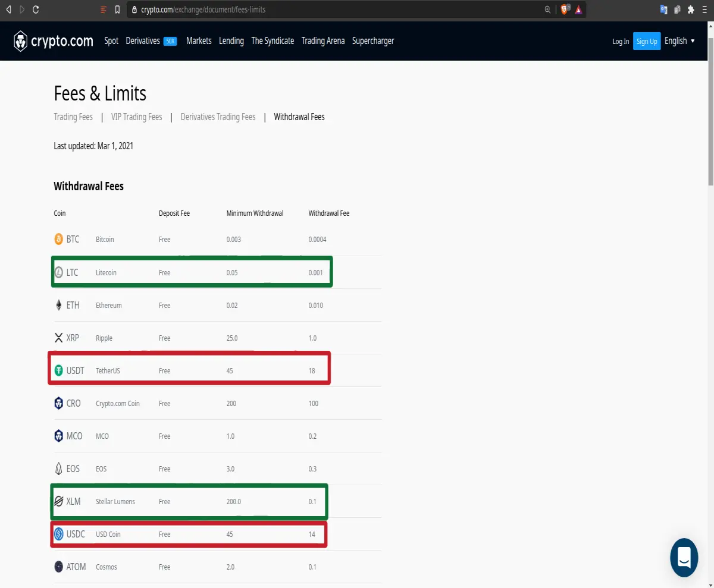The image size is (714, 588).
Task: Switch to the Trading Fees tab
Action: click(x=73, y=117)
